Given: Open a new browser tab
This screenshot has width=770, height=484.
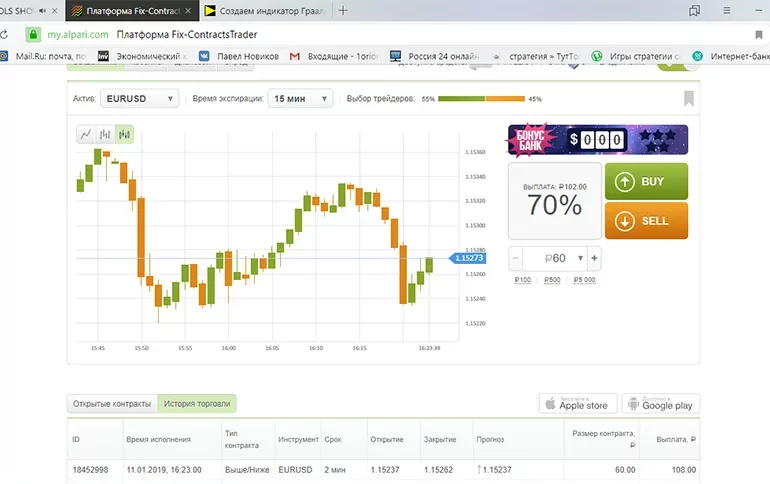Looking at the screenshot, I should coord(343,11).
